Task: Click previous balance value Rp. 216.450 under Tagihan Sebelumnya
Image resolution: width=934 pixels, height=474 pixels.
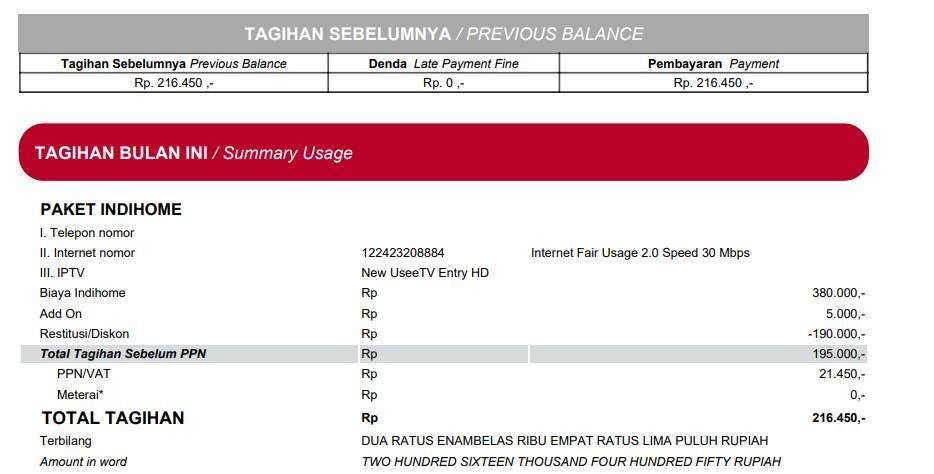Action: (173, 83)
